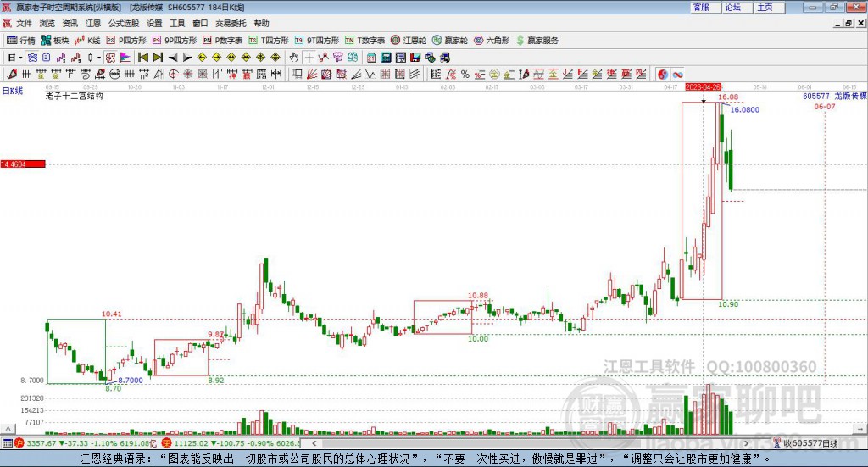Image resolution: width=868 pixels, height=467 pixels.
Task: Click the red yin-yang icon
Action: click(663, 74)
